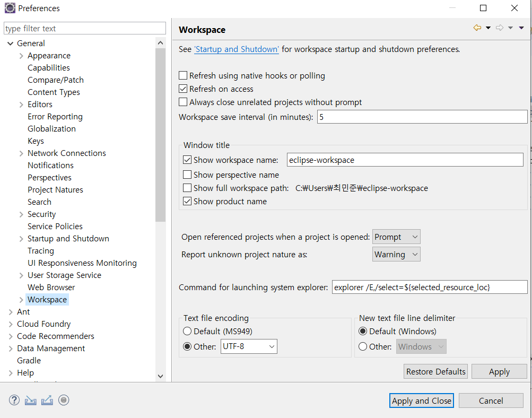Expand the Appearance node

21,56
